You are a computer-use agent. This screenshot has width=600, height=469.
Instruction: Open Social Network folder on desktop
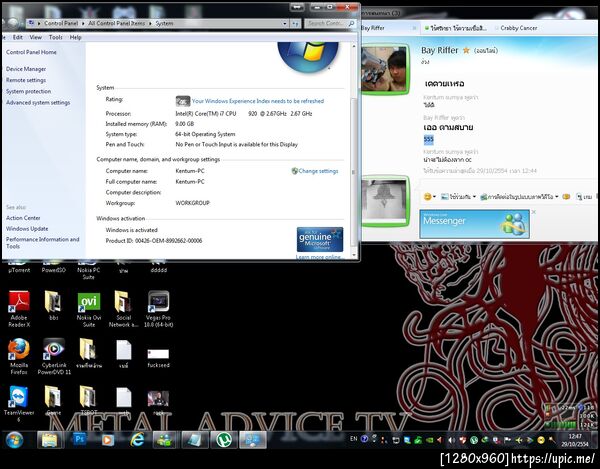(123, 308)
